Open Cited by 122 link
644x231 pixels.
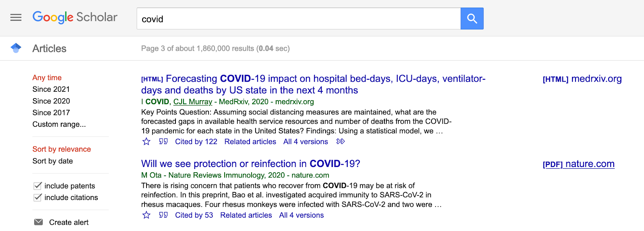pyautogui.click(x=196, y=142)
